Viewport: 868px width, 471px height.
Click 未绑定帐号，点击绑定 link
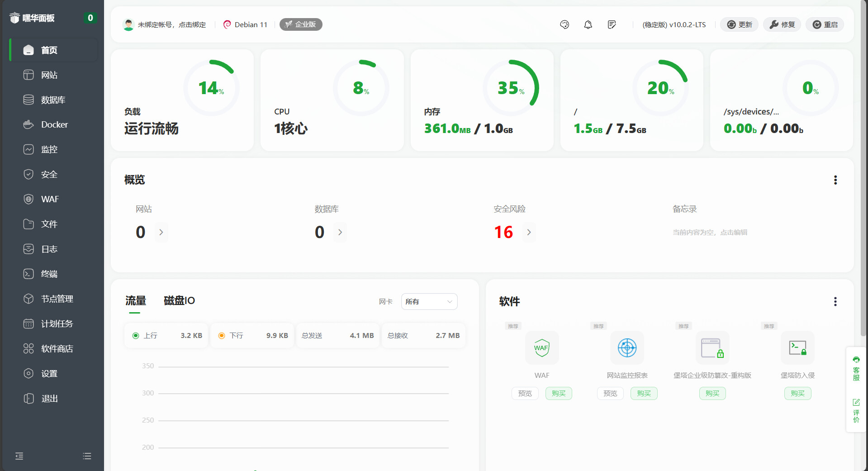click(x=171, y=25)
